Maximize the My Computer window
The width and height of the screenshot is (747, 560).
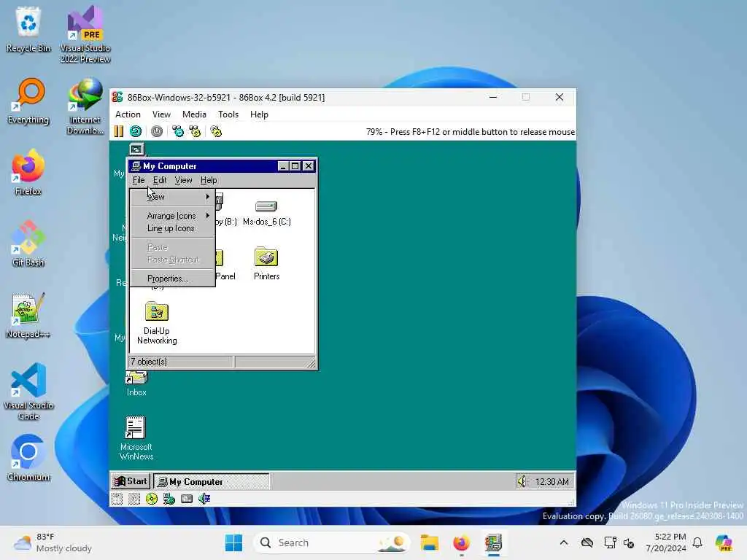click(x=295, y=166)
